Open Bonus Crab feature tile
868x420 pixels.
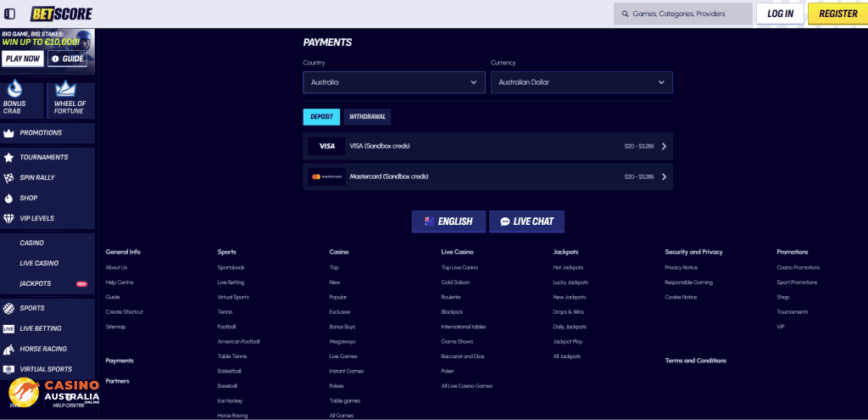point(21,100)
